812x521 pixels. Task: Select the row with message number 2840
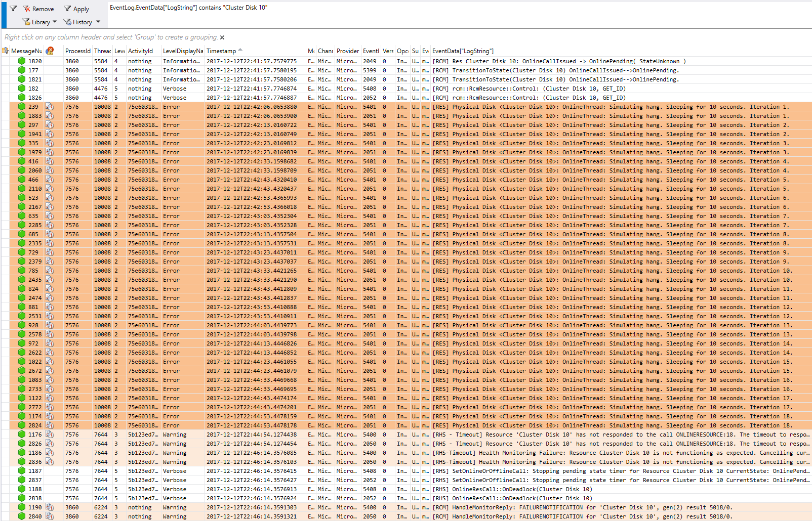coord(202,516)
